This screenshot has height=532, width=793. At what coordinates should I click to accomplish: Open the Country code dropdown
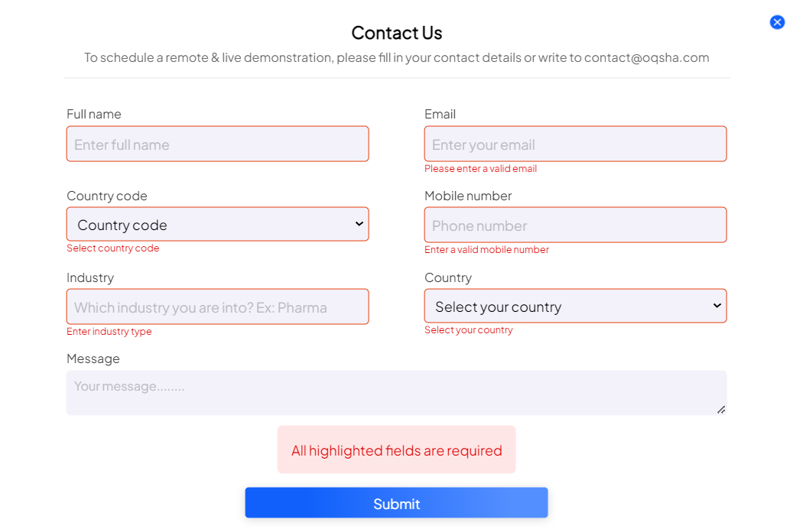click(x=217, y=225)
